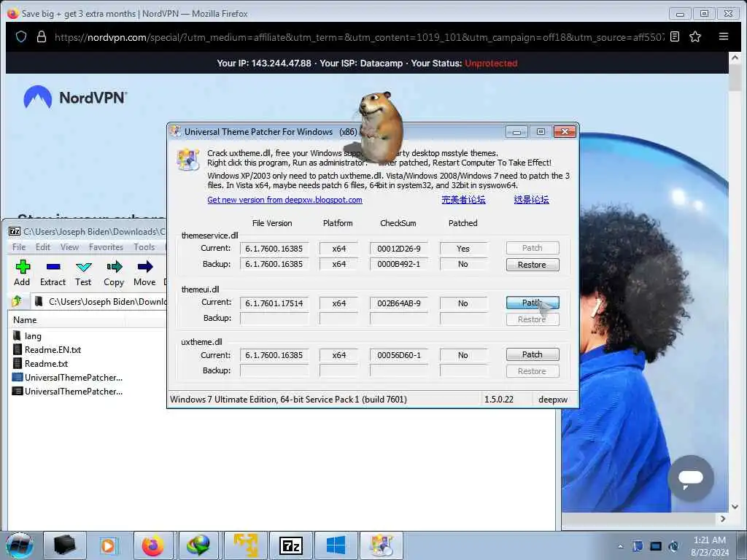Screen dimensions: 747x560
Task: Click the taskbar clock showing 1:21 AM
Action: [710, 546]
